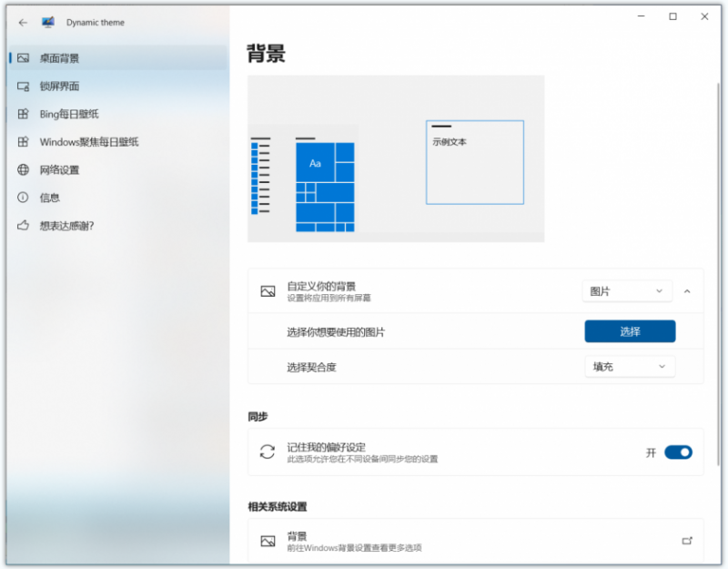Close the Dynamic theme window

pyautogui.click(x=704, y=16)
